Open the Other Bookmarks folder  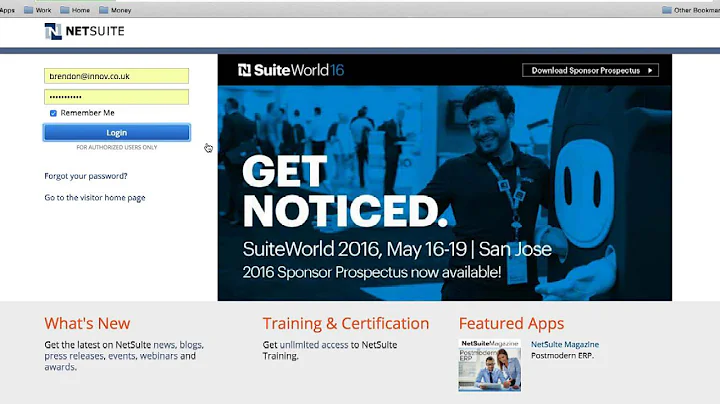click(691, 10)
